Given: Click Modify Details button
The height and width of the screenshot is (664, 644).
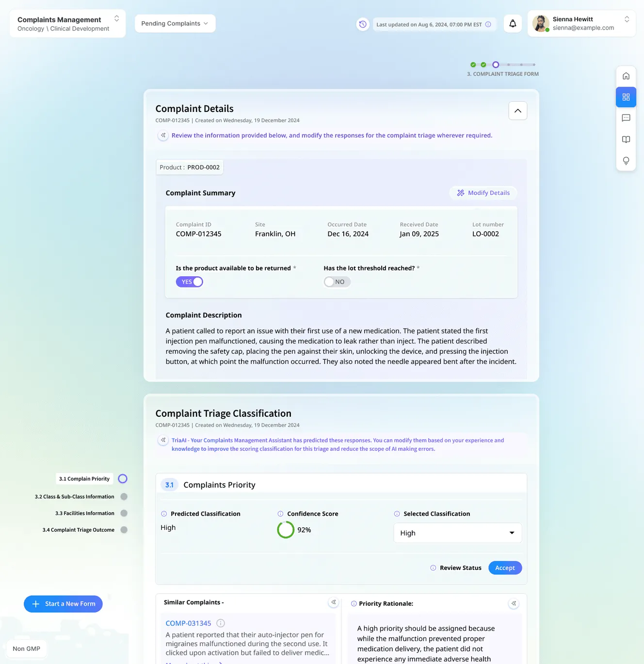Looking at the screenshot, I should 483,193.
